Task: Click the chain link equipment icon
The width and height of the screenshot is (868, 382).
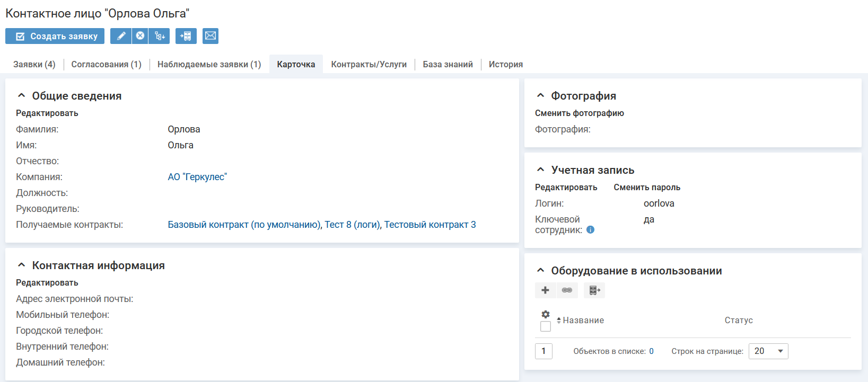Action: [x=567, y=290]
